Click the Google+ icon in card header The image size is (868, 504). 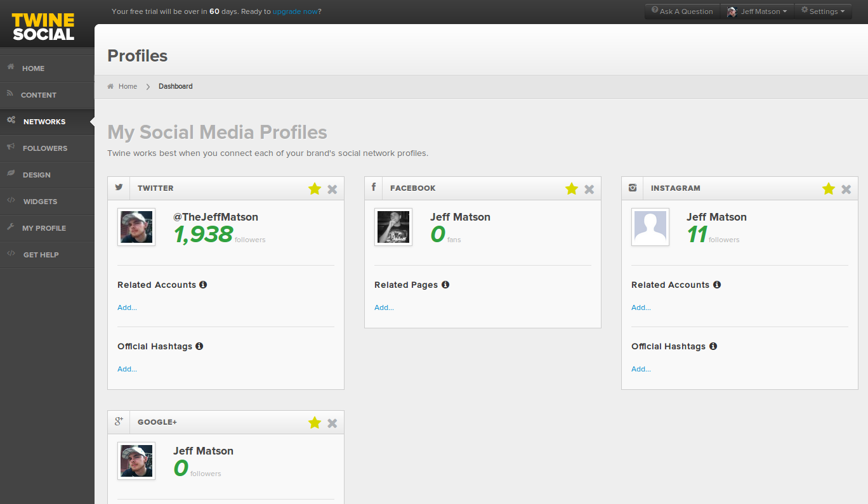pyautogui.click(x=119, y=422)
